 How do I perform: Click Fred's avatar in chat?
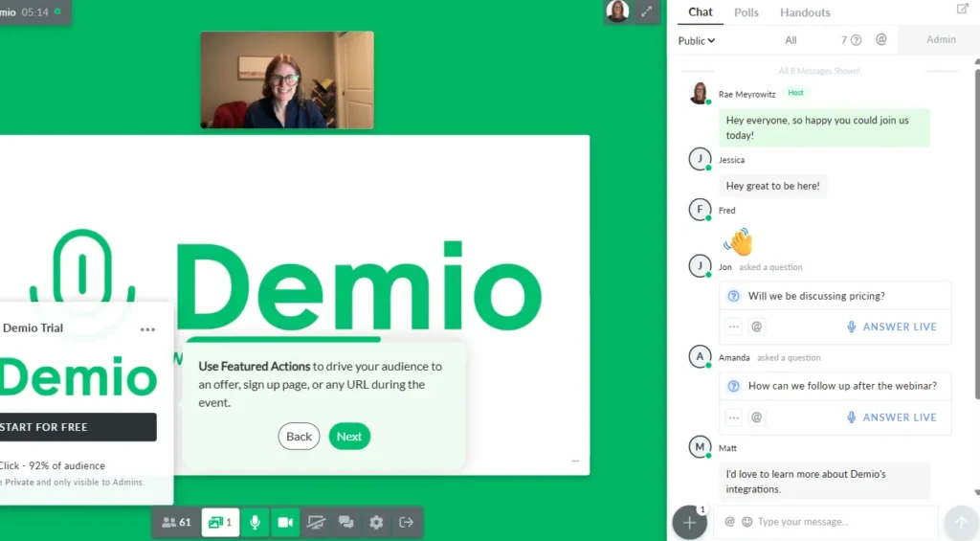(700, 210)
